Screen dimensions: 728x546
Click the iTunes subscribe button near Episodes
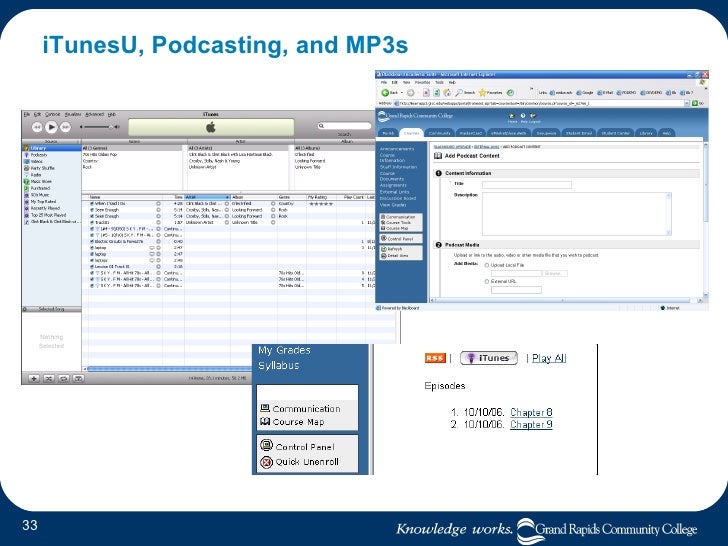(489, 358)
